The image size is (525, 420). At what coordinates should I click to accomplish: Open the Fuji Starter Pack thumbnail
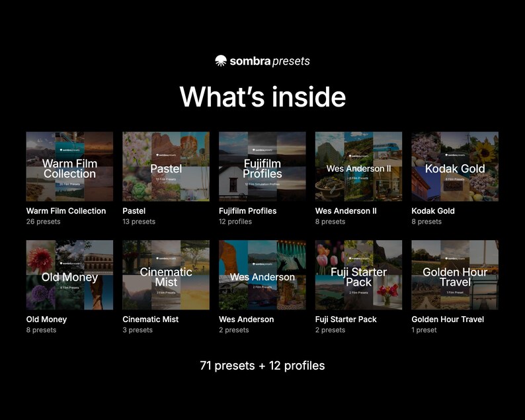358,275
